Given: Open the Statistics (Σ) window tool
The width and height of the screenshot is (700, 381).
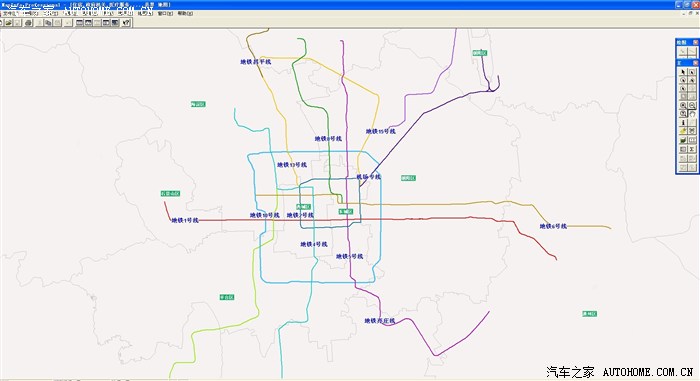Looking at the screenshot, I should coord(692,149).
